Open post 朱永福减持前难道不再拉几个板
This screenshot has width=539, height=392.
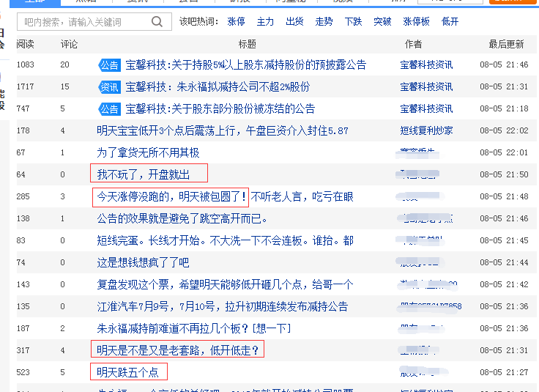[193, 329]
